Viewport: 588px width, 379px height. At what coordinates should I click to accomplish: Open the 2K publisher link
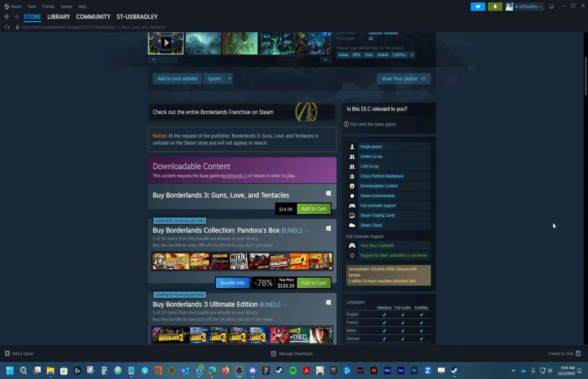pos(371,39)
